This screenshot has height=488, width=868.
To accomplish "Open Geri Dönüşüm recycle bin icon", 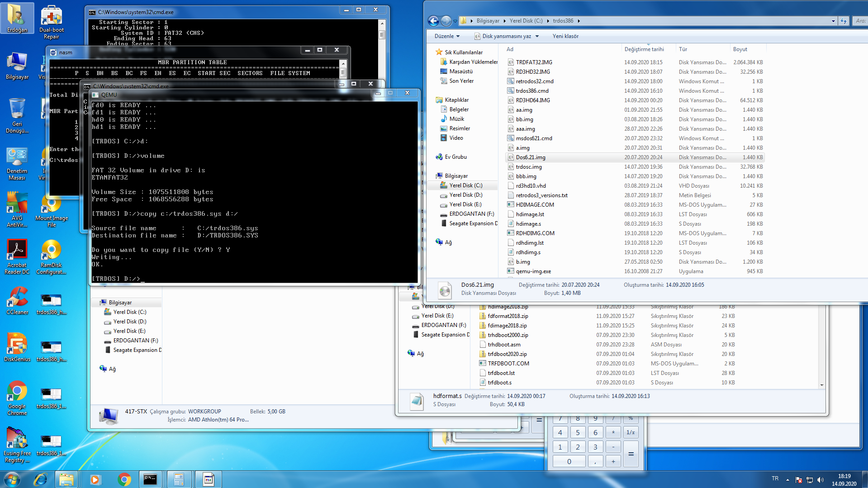I will (x=17, y=116).
